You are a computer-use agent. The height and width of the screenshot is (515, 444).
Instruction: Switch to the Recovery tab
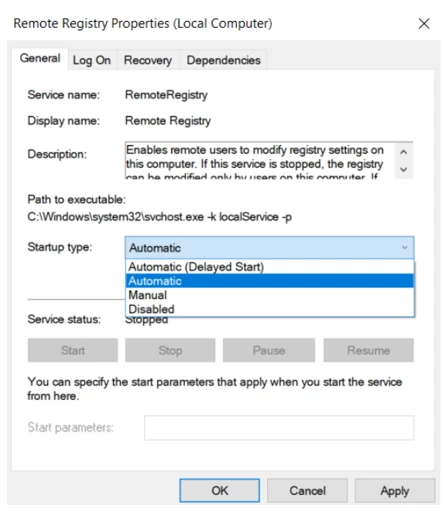[x=148, y=60]
